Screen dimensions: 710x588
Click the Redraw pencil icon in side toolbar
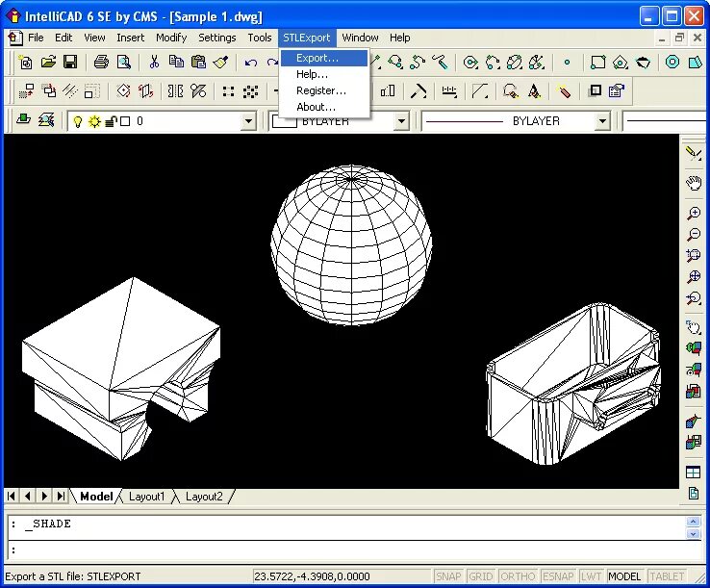click(x=694, y=153)
